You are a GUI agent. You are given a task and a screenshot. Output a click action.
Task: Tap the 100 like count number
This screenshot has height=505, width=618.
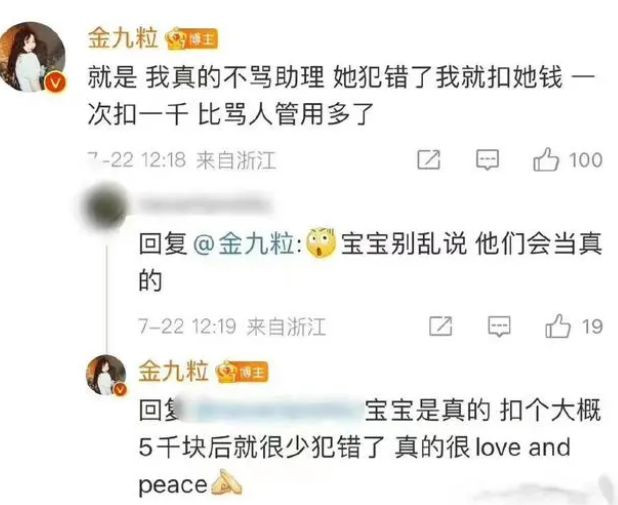tap(586, 160)
